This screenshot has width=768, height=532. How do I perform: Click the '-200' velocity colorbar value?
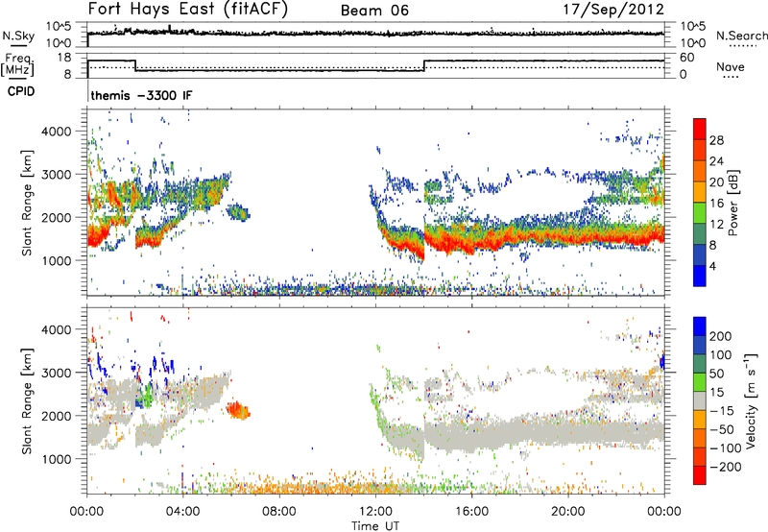click(726, 467)
